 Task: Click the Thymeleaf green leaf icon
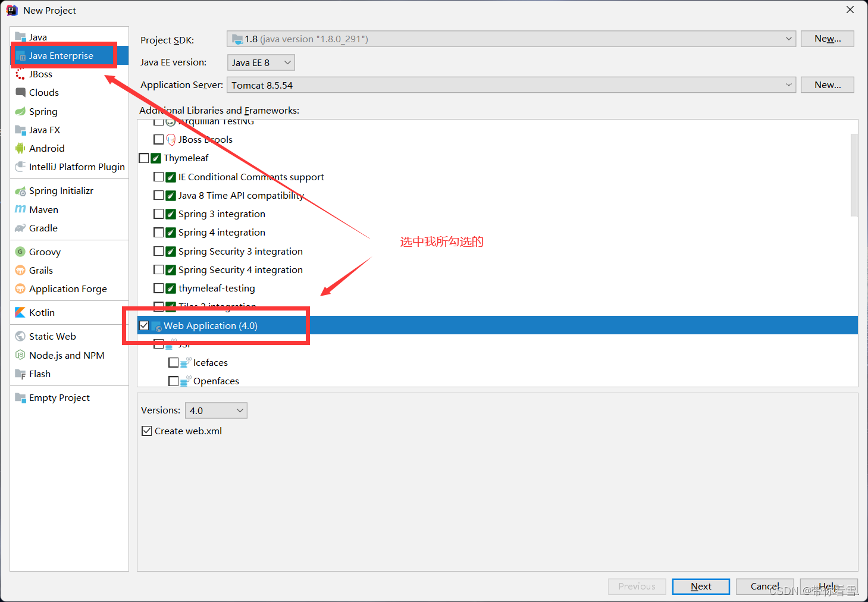[x=156, y=158]
